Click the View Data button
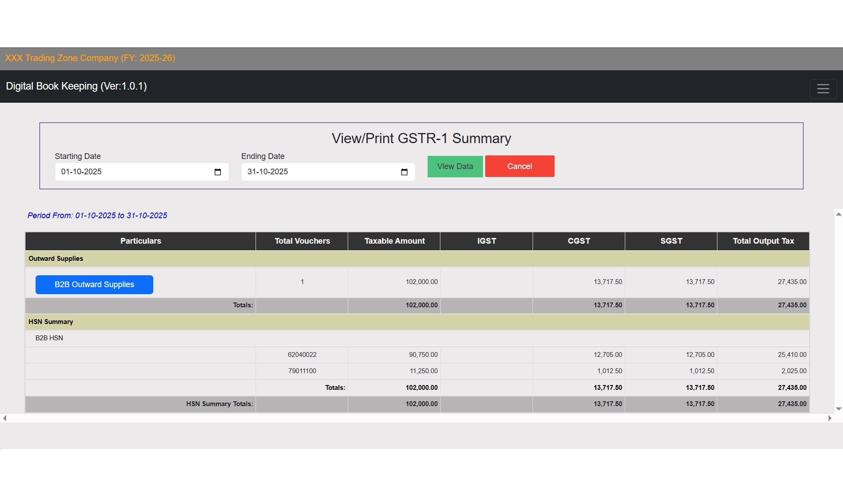 pos(455,166)
